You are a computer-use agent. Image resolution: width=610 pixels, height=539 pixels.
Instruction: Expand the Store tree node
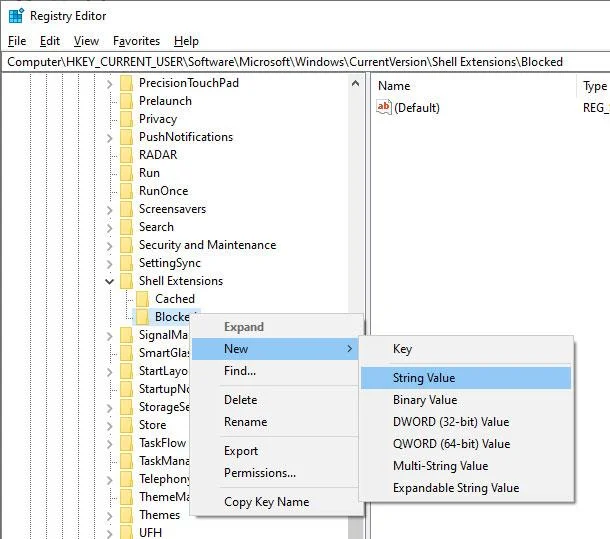(110, 426)
